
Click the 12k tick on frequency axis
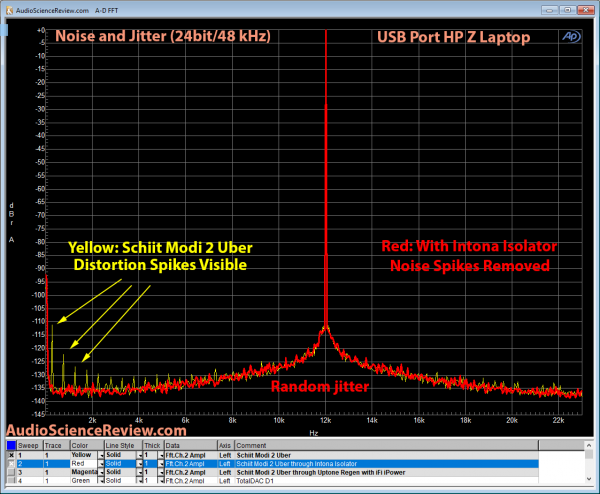point(326,421)
